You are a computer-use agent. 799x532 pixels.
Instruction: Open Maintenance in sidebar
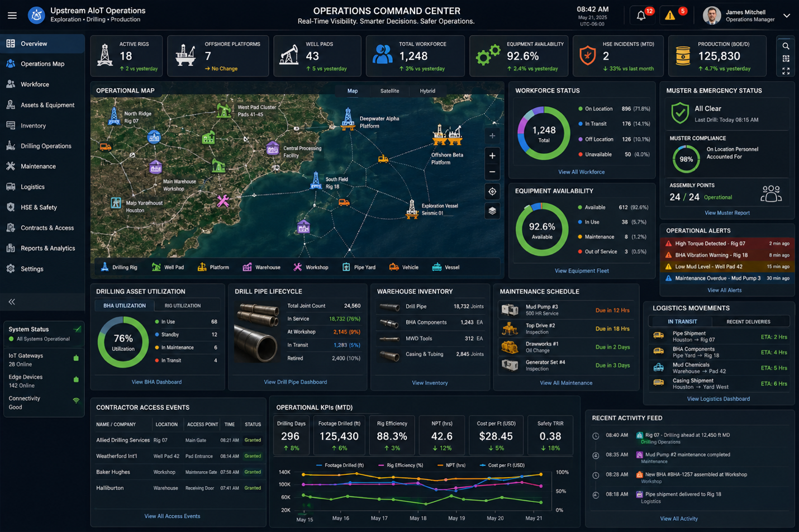point(42,167)
